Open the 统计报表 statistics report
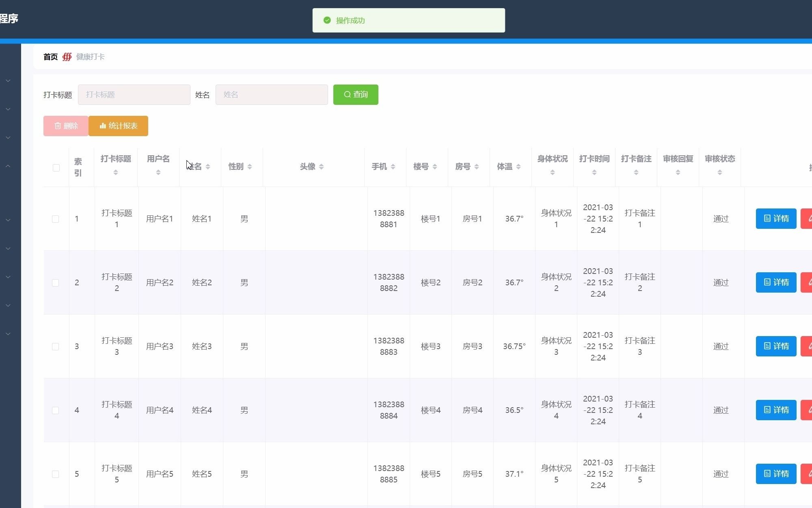The height and width of the screenshot is (508, 812). pyautogui.click(x=118, y=126)
